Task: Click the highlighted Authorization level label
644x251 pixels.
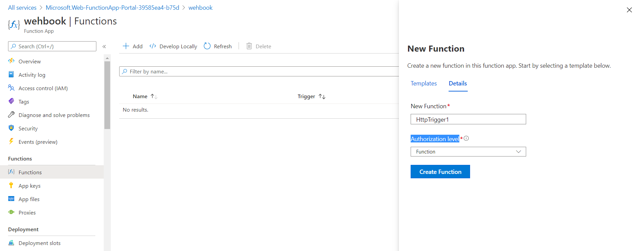Action: 435,139
